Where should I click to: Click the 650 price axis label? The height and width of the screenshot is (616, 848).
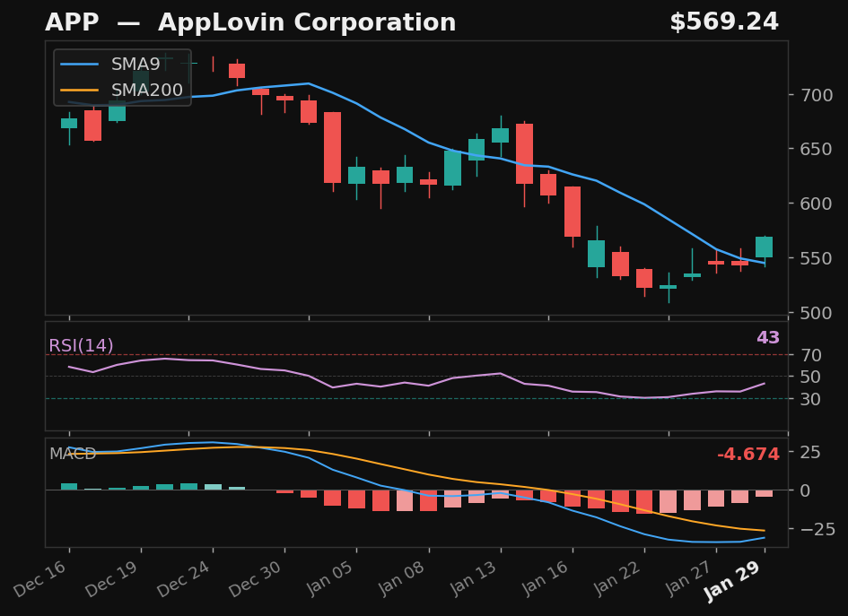817,149
